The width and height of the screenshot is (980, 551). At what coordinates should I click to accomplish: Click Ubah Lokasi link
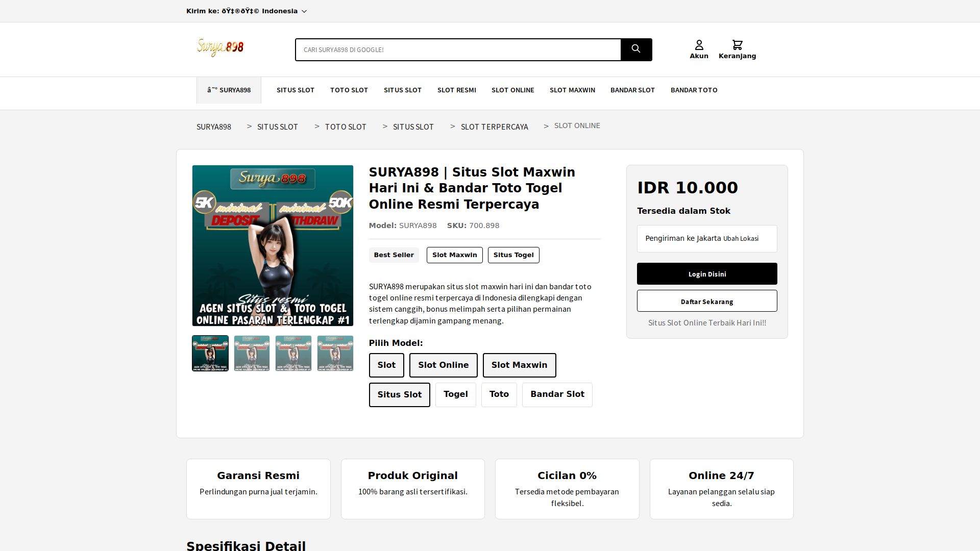pyautogui.click(x=741, y=239)
